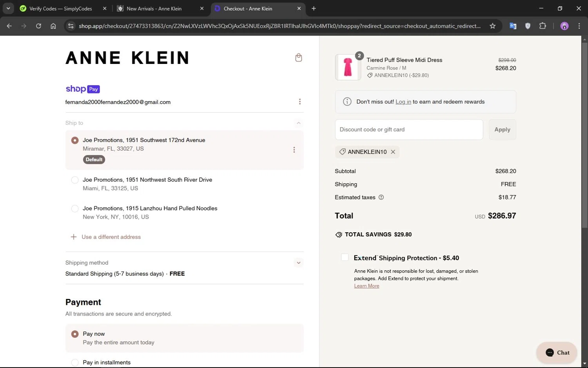Click the Standard Shipping FREE text
Viewport: 588px width, 368px height.
tap(125, 274)
